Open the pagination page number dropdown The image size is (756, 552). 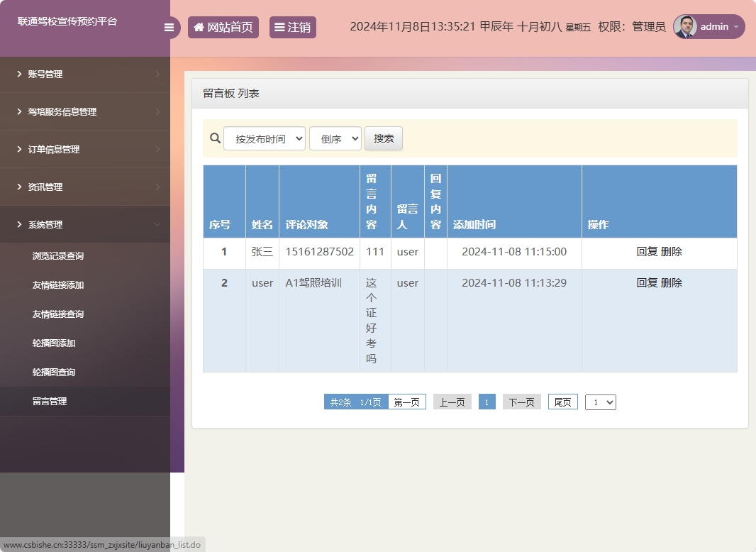click(600, 402)
